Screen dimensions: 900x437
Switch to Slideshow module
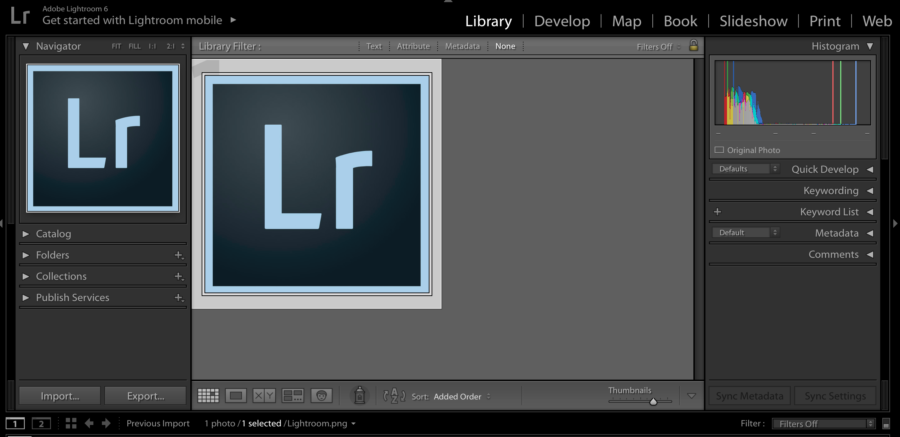[753, 21]
